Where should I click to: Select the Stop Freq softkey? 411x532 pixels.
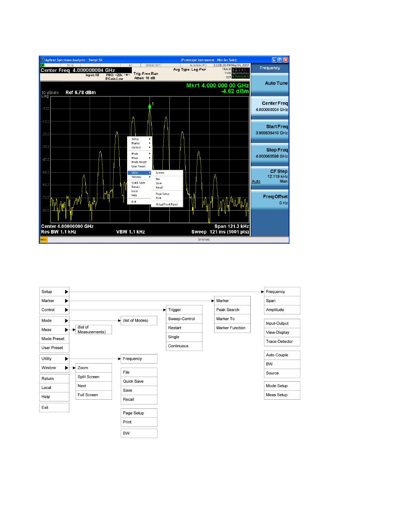pos(270,152)
